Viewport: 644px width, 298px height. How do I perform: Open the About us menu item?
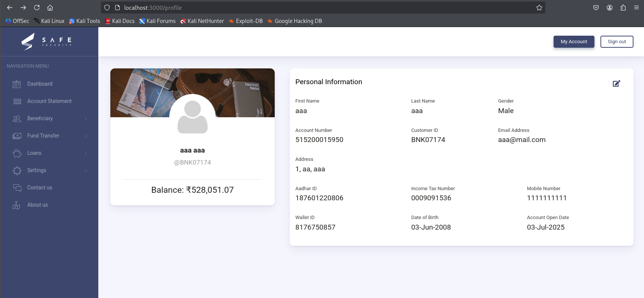38,205
